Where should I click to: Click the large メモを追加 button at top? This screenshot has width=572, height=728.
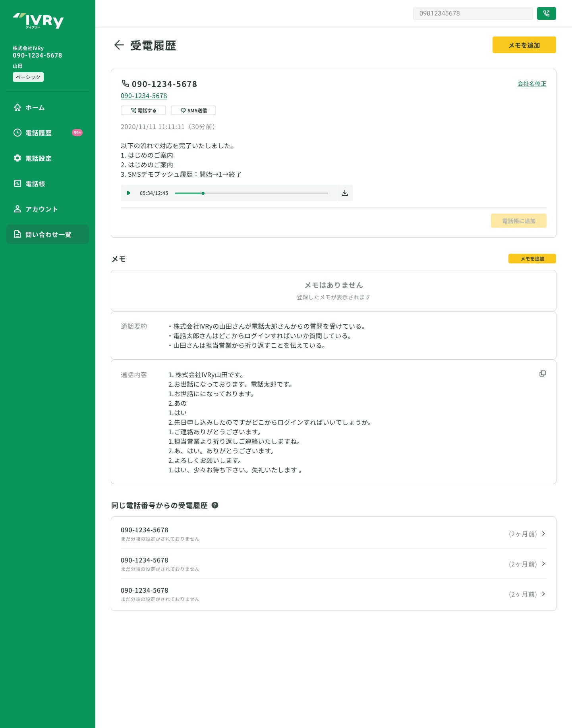pyautogui.click(x=524, y=45)
